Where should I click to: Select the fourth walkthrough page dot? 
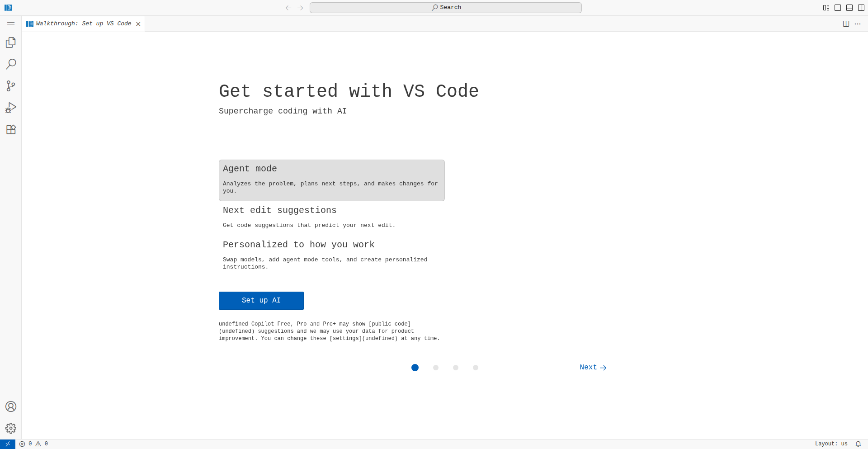pyautogui.click(x=476, y=368)
